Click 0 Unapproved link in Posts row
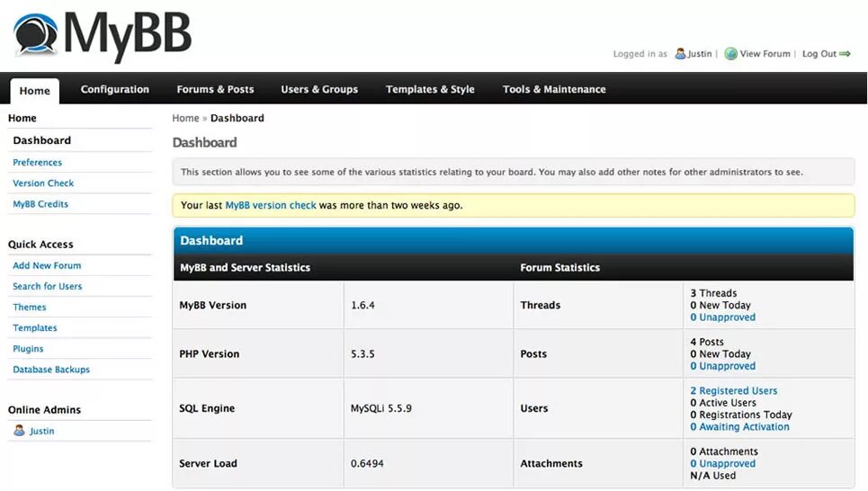 722,366
